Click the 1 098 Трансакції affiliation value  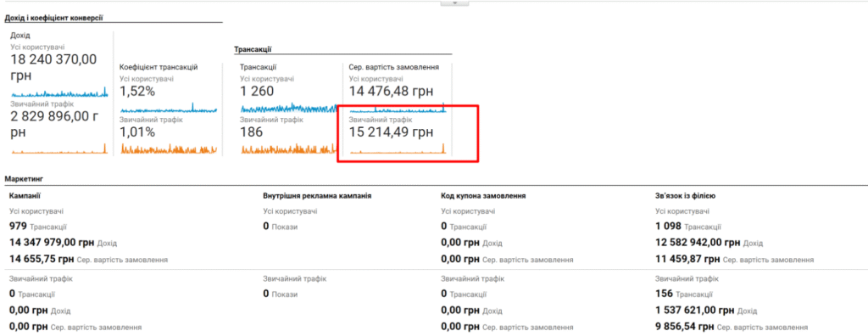coord(688,227)
